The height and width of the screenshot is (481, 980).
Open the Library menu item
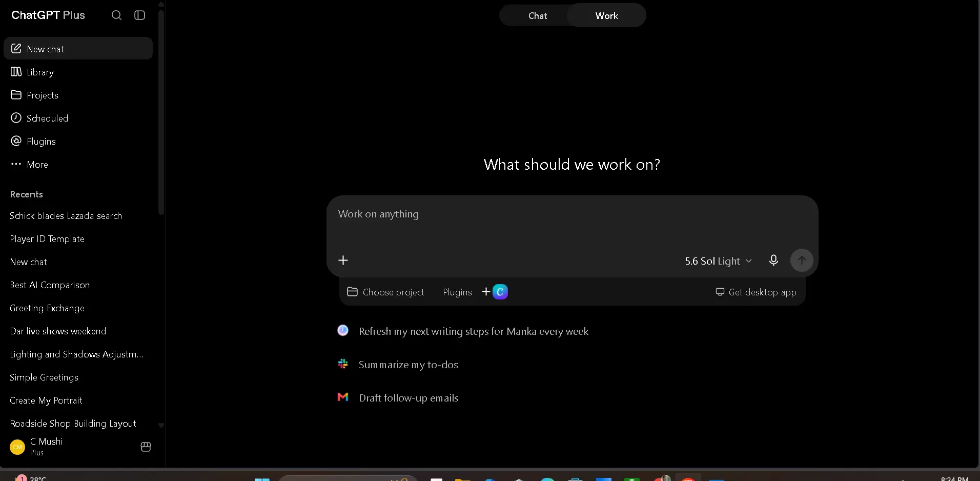tap(78, 72)
